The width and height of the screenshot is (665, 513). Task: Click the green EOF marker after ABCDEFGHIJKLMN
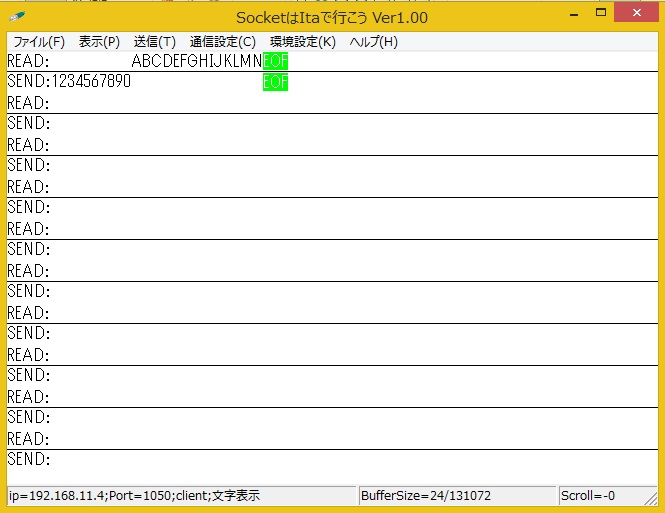275,61
